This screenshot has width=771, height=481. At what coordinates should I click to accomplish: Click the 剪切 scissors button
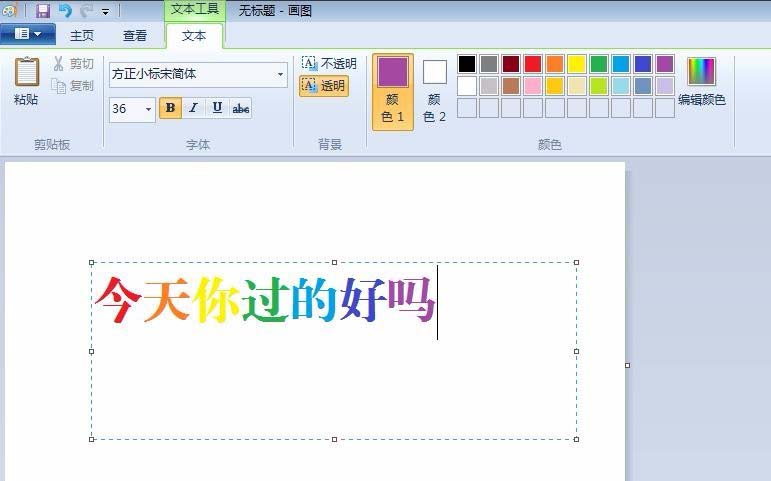point(73,63)
